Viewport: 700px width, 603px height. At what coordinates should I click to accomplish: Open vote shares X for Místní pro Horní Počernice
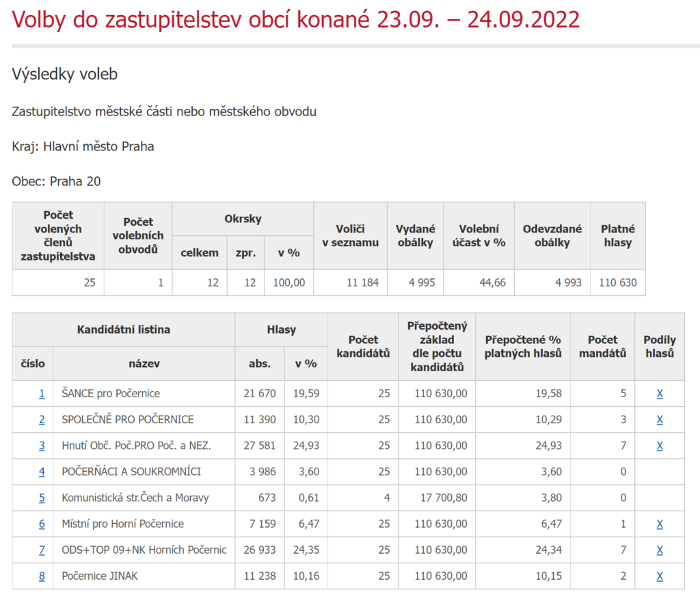[x=660, y=524]
